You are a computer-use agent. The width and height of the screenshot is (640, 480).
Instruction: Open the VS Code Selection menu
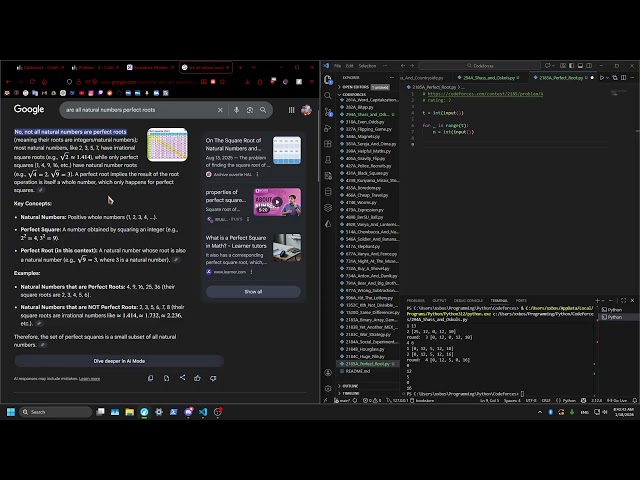coord(367,66)
